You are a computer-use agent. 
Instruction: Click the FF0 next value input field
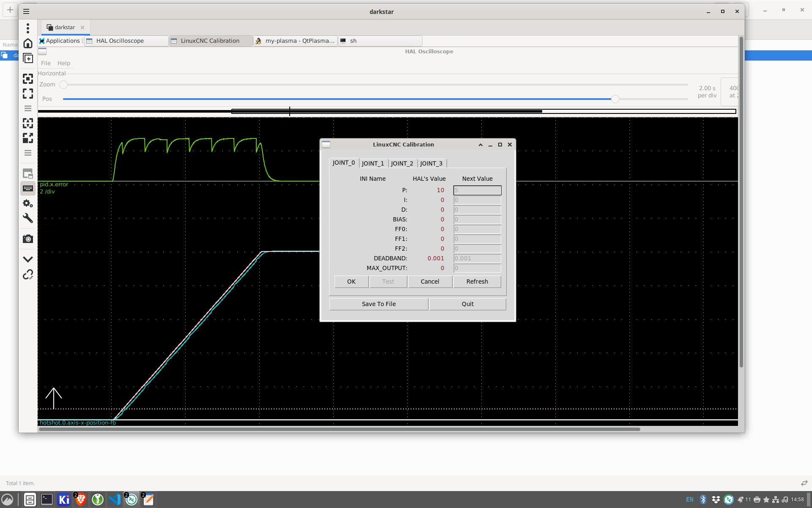point(477,229)
